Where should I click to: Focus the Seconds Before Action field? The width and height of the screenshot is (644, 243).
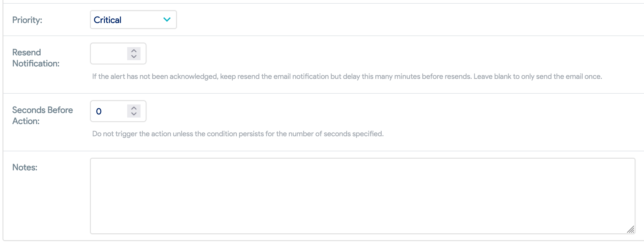118,111
